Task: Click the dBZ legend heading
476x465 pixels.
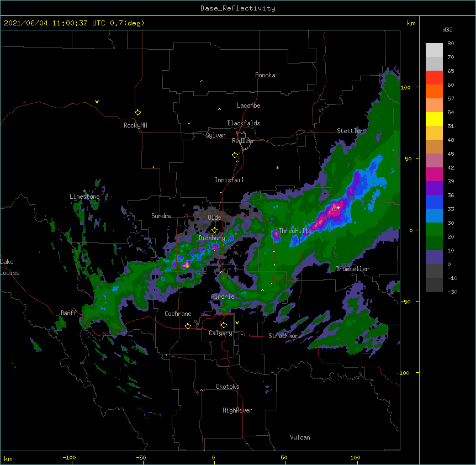Action: tap(447, 29)
